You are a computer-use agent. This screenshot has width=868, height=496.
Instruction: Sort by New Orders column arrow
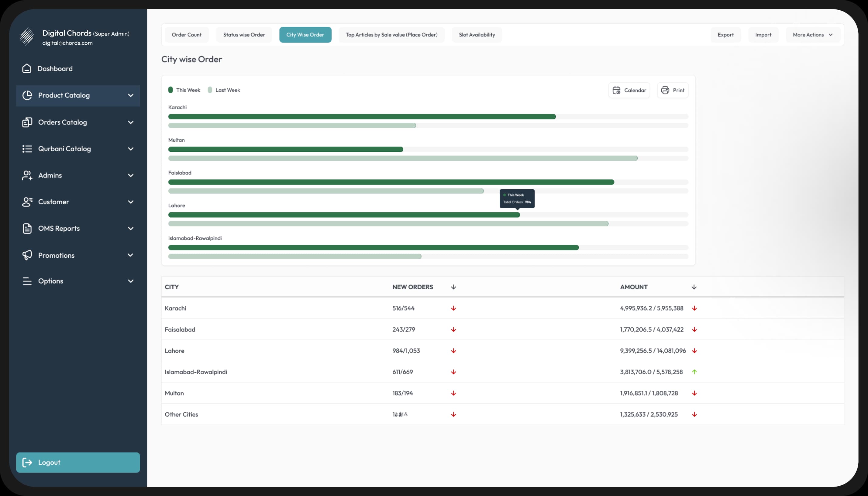coord(453,287)
